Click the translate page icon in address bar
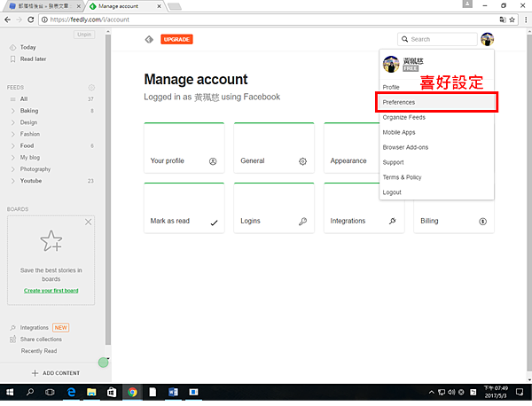This screenshot has height=406, width=532. coord(503,20)
